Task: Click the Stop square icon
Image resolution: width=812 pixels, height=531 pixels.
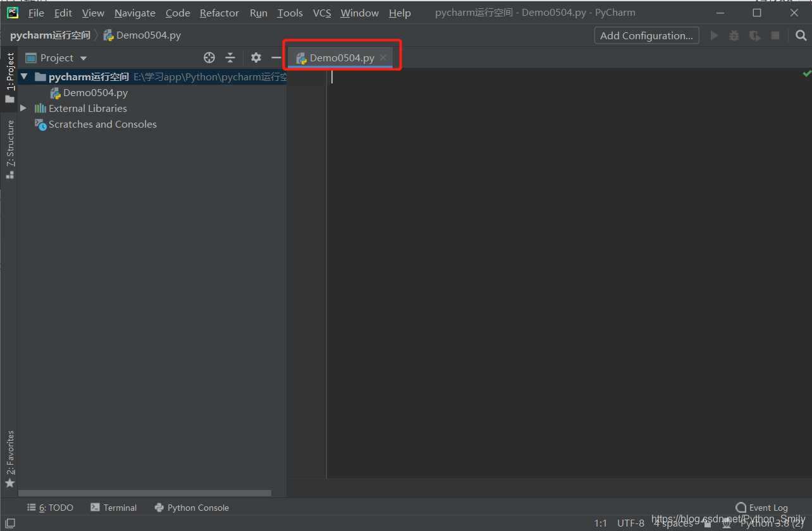Action: [775, 35]
